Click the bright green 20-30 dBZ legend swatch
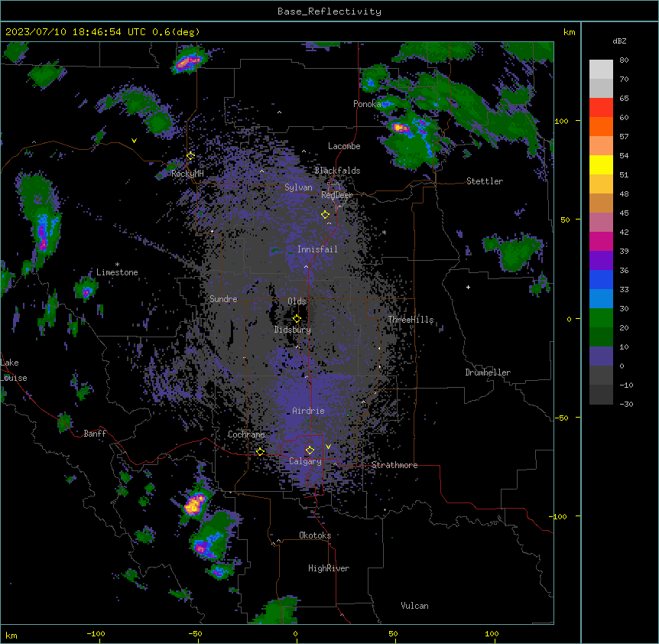 [x=601, y=318]
